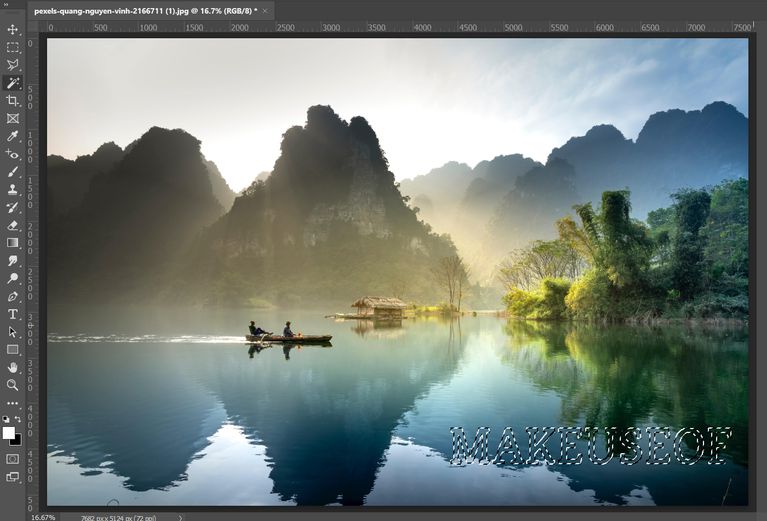The width and height of the screenshot is (767, 521).
Task: Expand the toolbar using the double-arrow
Action: [x=6, y=4]
